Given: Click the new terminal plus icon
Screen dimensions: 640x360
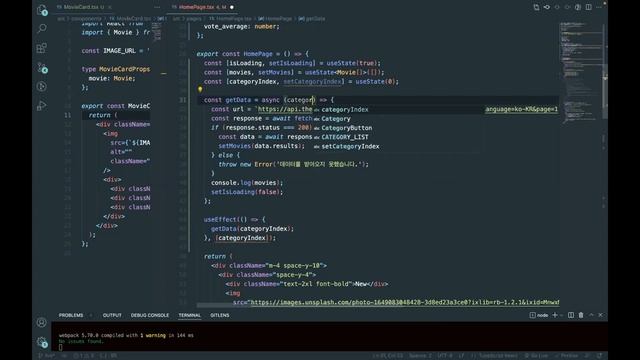Looking at the screenshot, I should pos(555,315).
